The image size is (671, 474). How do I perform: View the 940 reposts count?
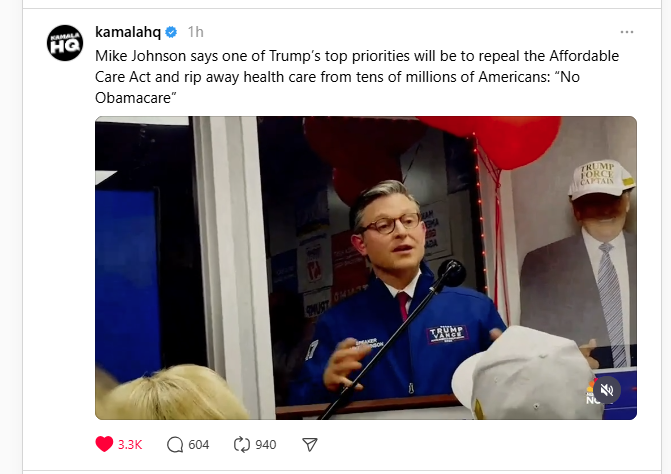(x=266, y=444)
